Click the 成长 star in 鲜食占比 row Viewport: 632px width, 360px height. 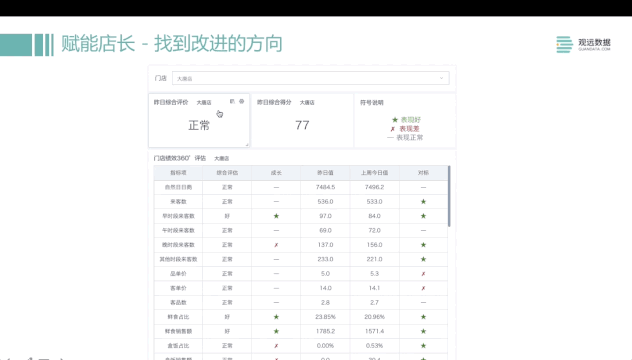tap(276, 317)
